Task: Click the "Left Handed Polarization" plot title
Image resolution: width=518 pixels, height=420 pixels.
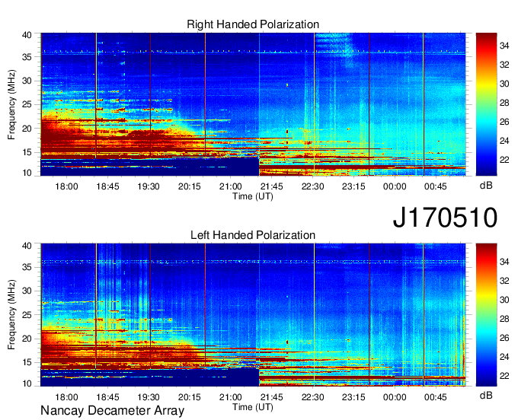Action: pyautogui.click(x=253, y=235)
